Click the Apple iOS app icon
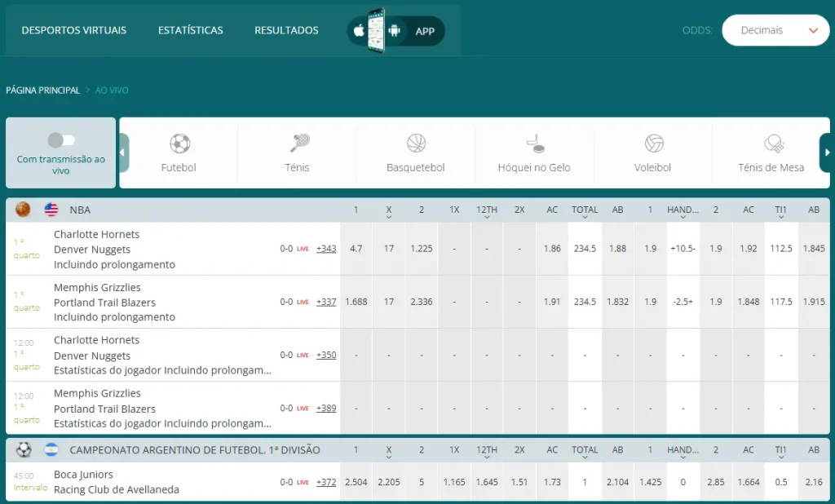 [359, 31]
